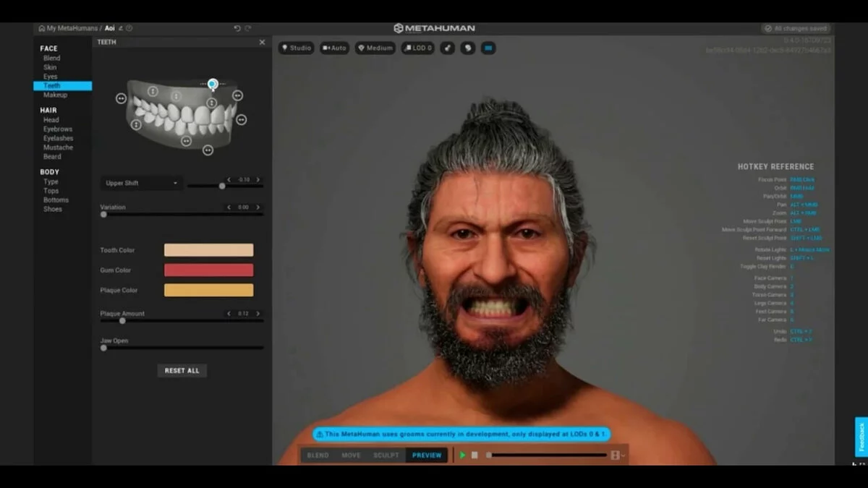Click the All changes saved status indicator

(796, 28)
